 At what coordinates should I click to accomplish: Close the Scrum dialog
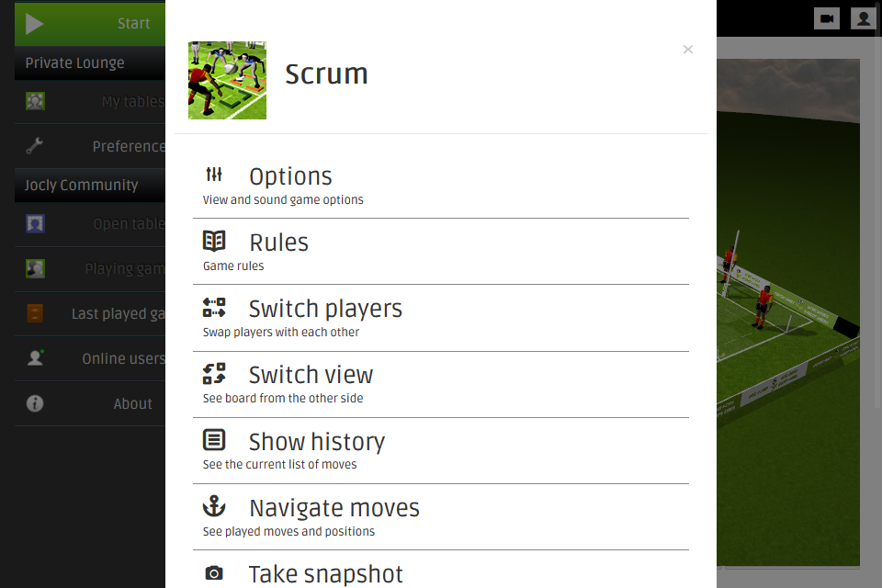point(688,50)
